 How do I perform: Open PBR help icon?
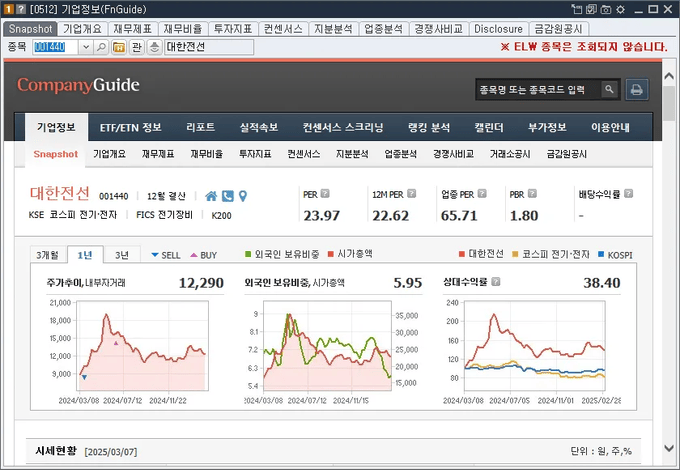[532, 194]
